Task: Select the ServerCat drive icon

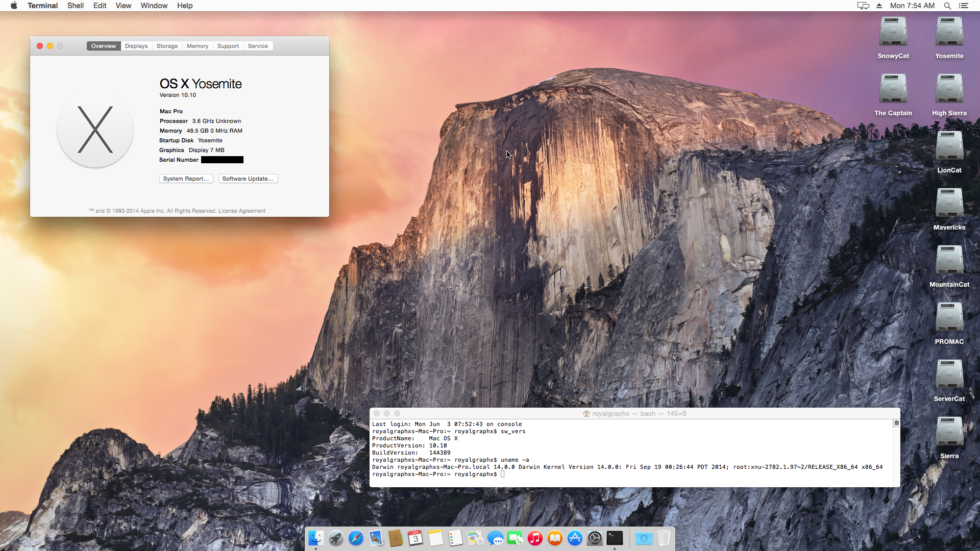Action: click(949, 374)
